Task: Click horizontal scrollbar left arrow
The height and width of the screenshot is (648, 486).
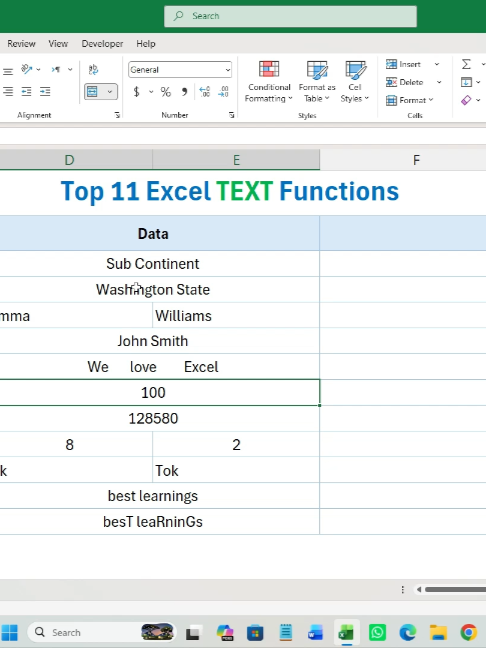Action: click(419, 589)
